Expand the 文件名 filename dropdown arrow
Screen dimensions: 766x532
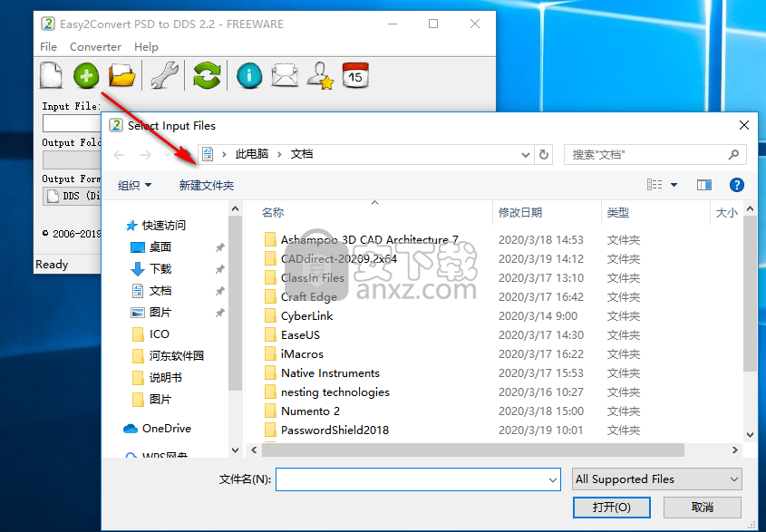(552, 479)
